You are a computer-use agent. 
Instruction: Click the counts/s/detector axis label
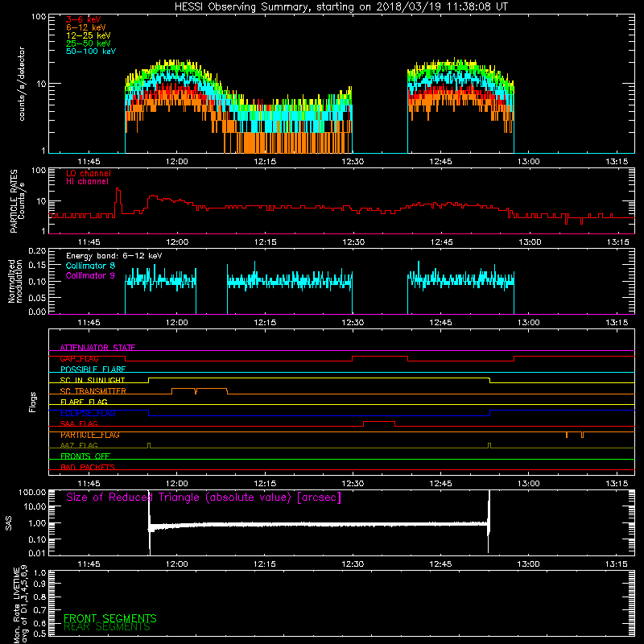coord(22,84)
